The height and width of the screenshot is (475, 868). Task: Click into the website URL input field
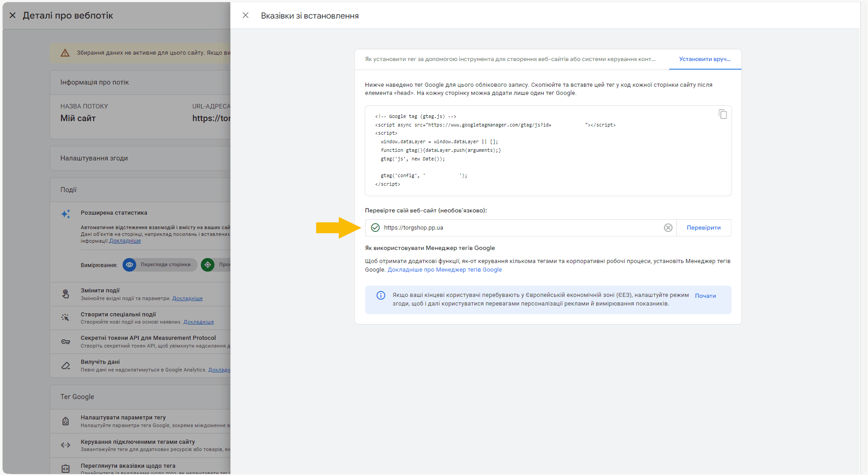click(x=520, y=228)
